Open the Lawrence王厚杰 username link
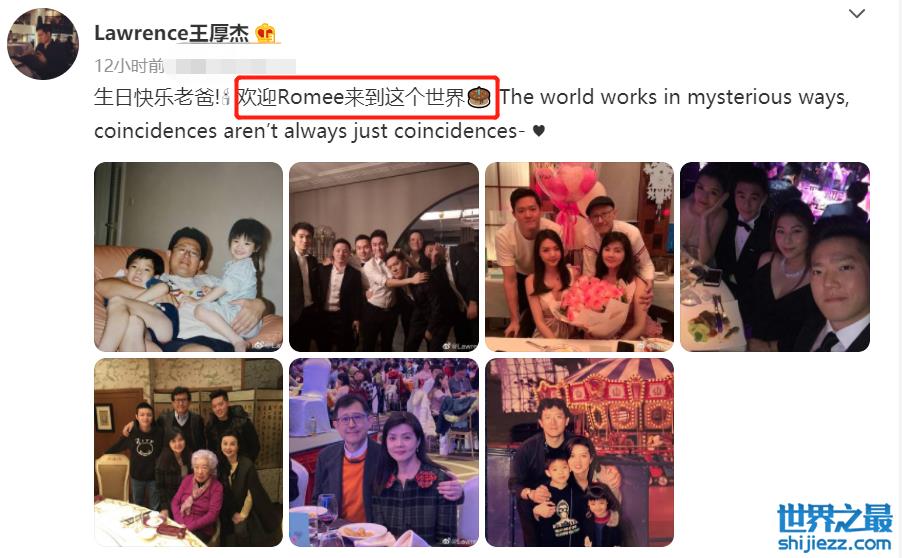The width and height of the screenshot is (902, 558). [171, 33]
